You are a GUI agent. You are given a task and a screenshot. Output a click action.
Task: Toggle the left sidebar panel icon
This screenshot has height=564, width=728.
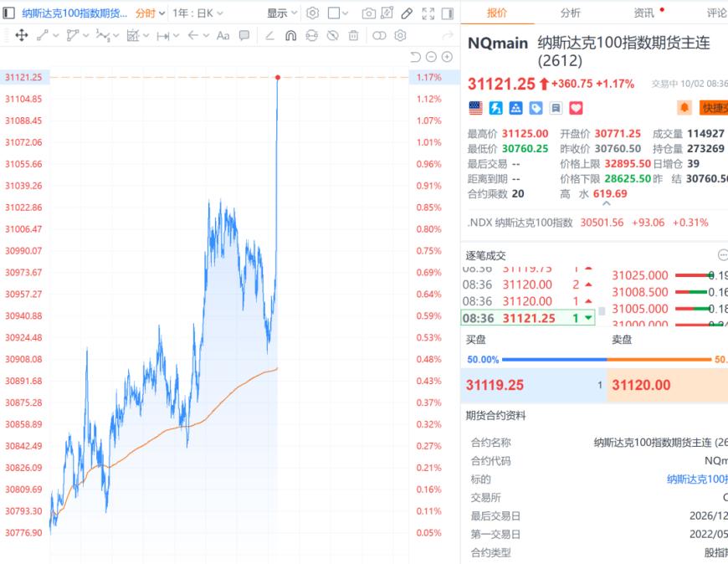click(9, 13)
